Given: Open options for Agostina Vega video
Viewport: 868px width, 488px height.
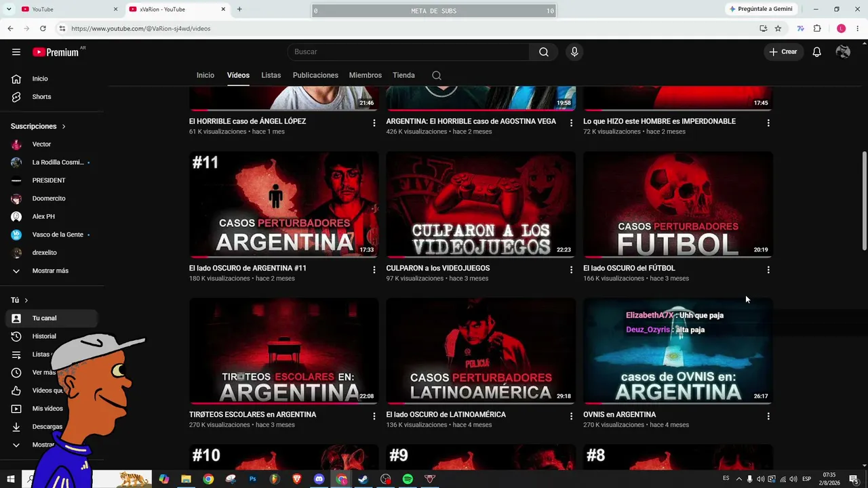Looking at the screenshot, I should [x=571, y=123].
